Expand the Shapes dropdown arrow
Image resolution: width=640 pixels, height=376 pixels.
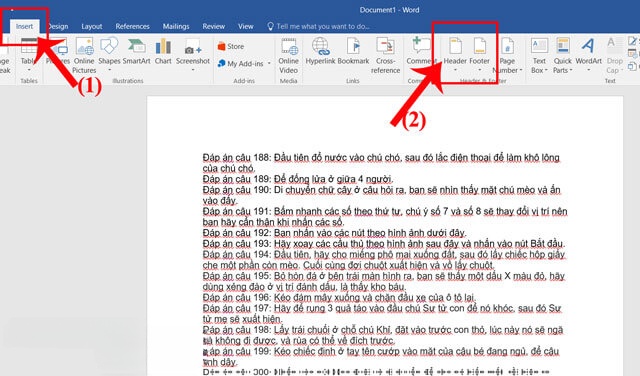pos(109,70)
